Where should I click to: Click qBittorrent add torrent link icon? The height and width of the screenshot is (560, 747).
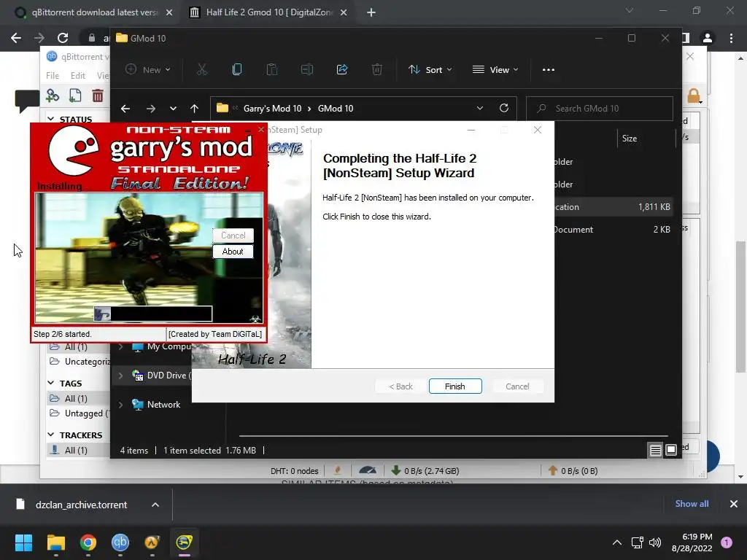click(x=53, y=96)
